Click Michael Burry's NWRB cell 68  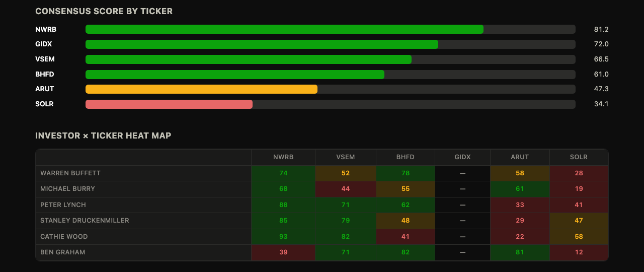coord(283,189)
